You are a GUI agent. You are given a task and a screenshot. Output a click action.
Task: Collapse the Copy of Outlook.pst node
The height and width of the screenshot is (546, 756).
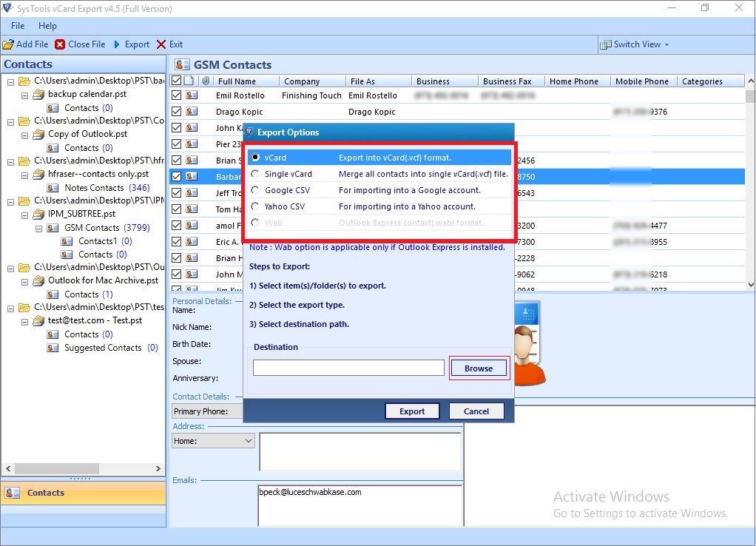pos(24,135)
